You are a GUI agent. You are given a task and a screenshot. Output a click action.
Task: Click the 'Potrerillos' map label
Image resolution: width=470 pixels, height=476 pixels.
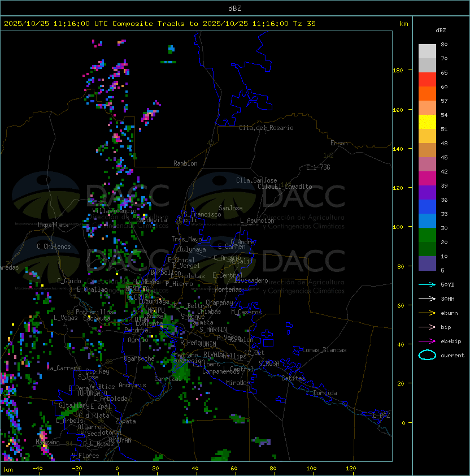click(94, 312)
